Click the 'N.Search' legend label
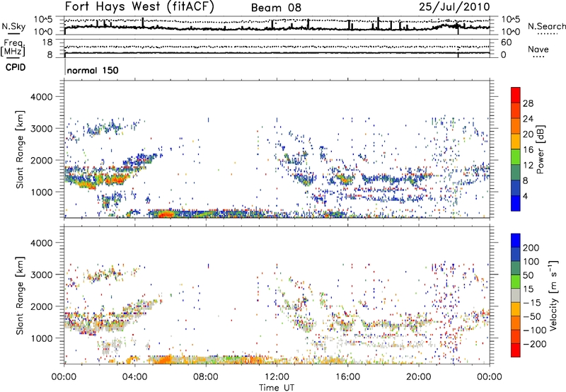This screenshot has height=392, width=566. [547, 26]
